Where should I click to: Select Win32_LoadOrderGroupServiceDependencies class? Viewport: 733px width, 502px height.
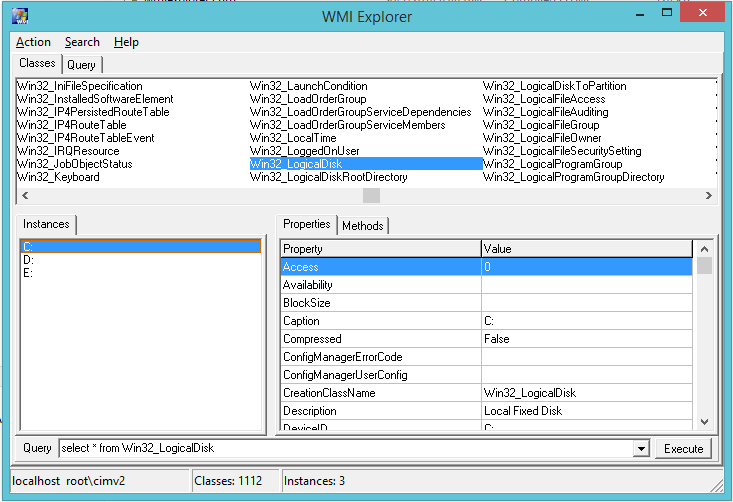pyautogui.click(x=361, y=112)
